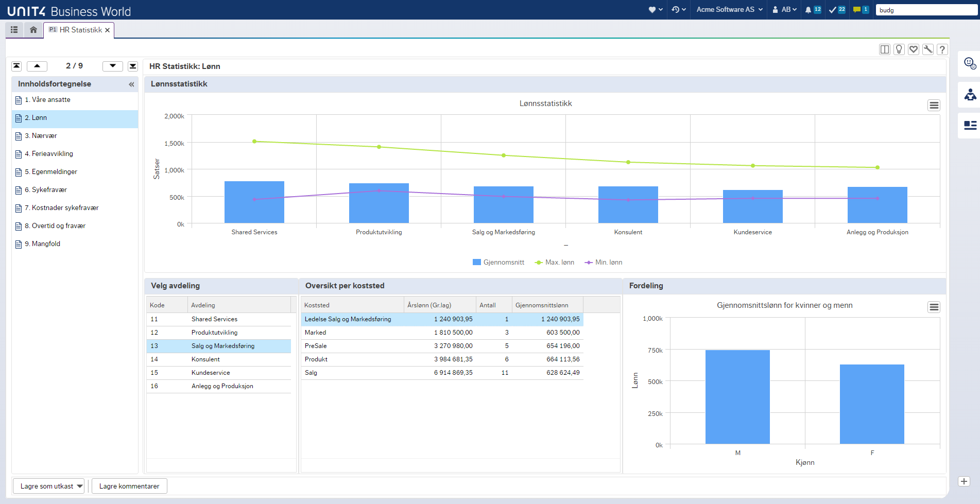Open the tasks checkmark with 22 items
Screen dimensions: 980x504
coord(837,10)
